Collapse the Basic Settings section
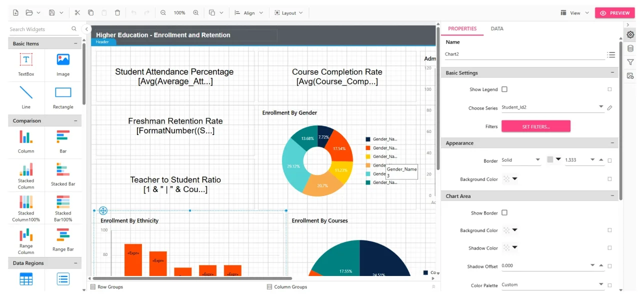The height and width of the screenshot is (296, 644). pos(612,72)
